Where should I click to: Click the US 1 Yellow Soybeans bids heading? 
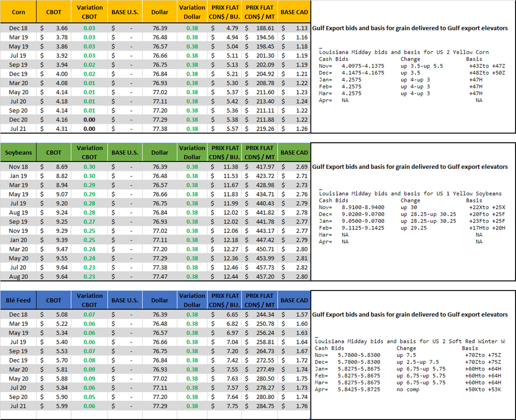(x=410, y=194)
